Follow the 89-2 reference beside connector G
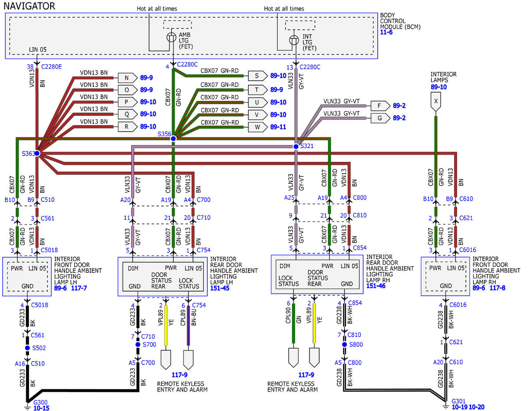This screenshot has width=532, height=411. pyautogui.click(x=399, y=118)
